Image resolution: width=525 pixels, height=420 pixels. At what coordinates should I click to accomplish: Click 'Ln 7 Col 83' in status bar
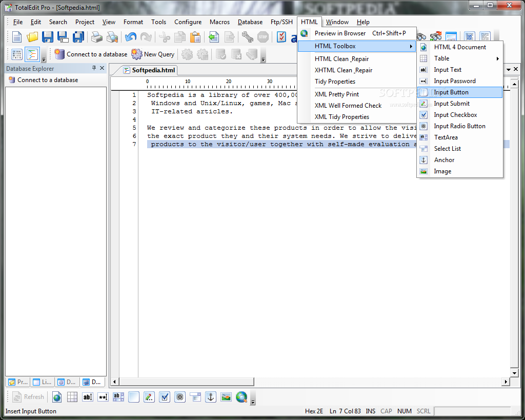coord(345,411)
